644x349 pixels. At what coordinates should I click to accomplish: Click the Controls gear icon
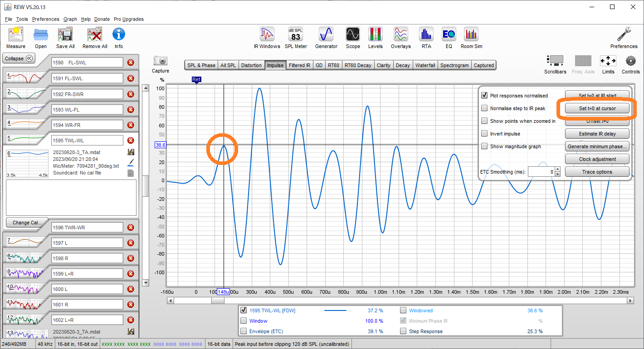coord(631,61)
